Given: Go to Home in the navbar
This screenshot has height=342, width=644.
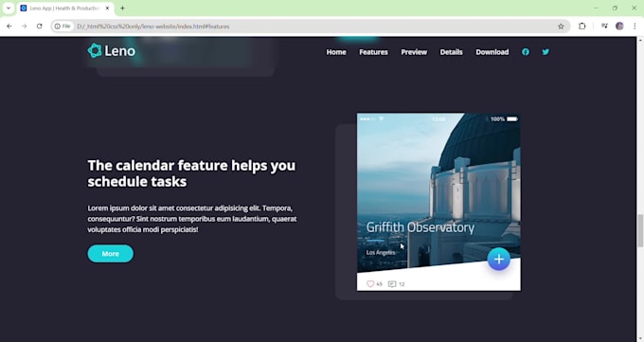Looking at the screenshot, I should (336, 52).
